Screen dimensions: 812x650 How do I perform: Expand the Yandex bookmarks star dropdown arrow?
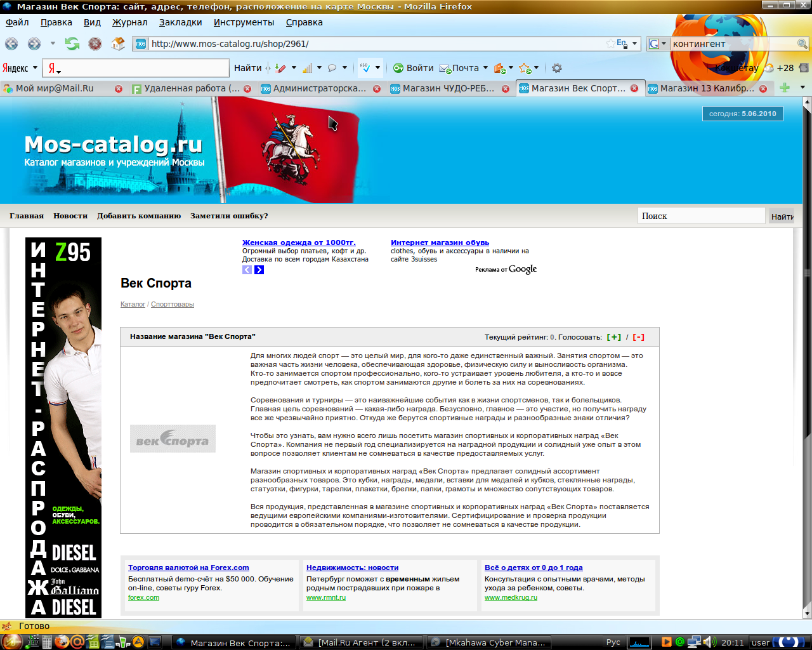(x=537, y=68)
